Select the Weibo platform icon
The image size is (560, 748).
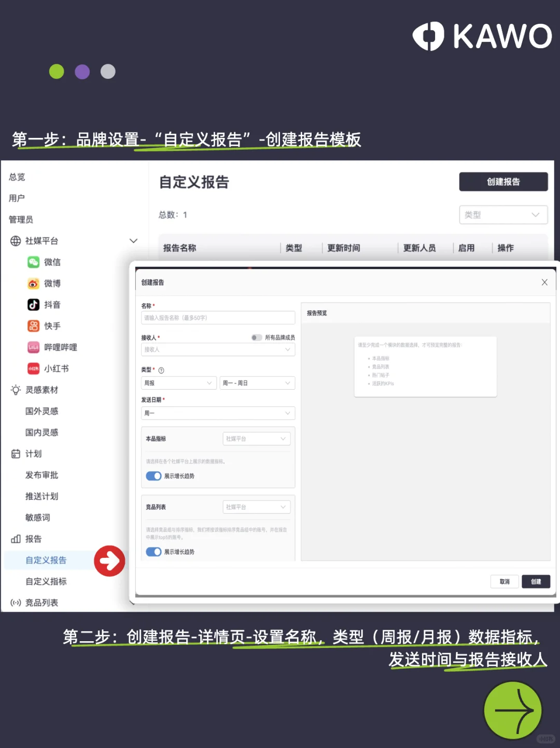click(33, 283)
